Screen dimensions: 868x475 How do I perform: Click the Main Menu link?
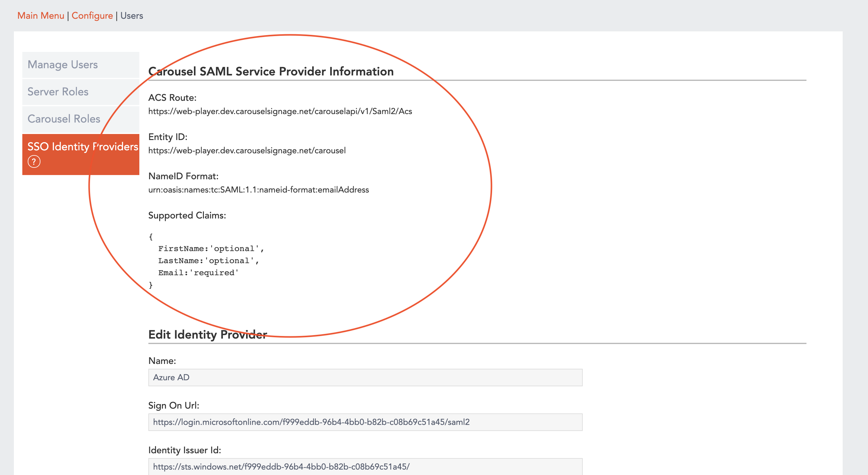tap(41, 15)
